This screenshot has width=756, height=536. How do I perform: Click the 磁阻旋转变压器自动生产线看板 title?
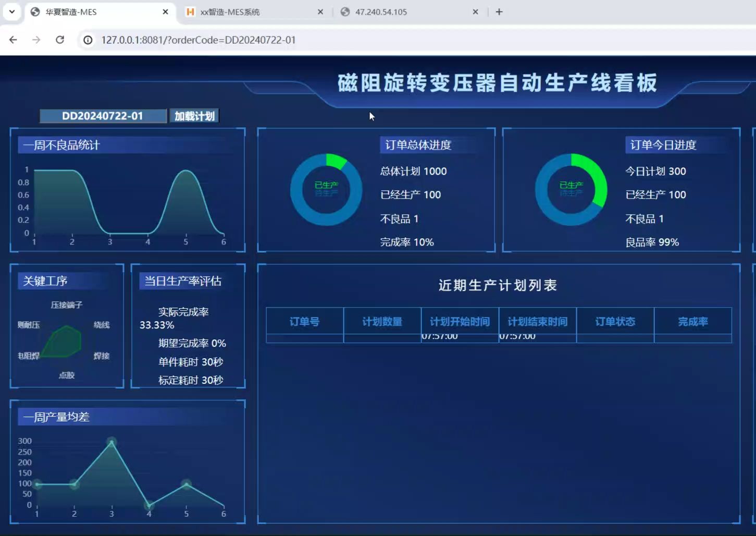click(x=498, y=83)
